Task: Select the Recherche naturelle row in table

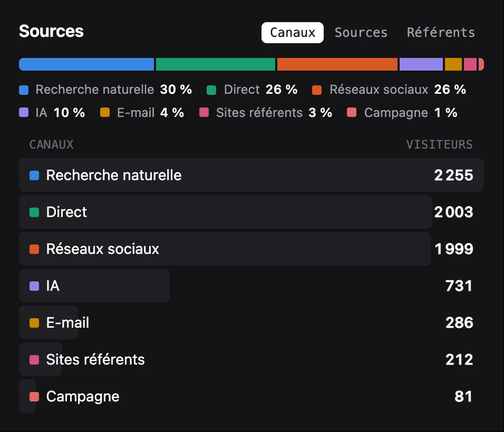Action: tap(251, 175)
